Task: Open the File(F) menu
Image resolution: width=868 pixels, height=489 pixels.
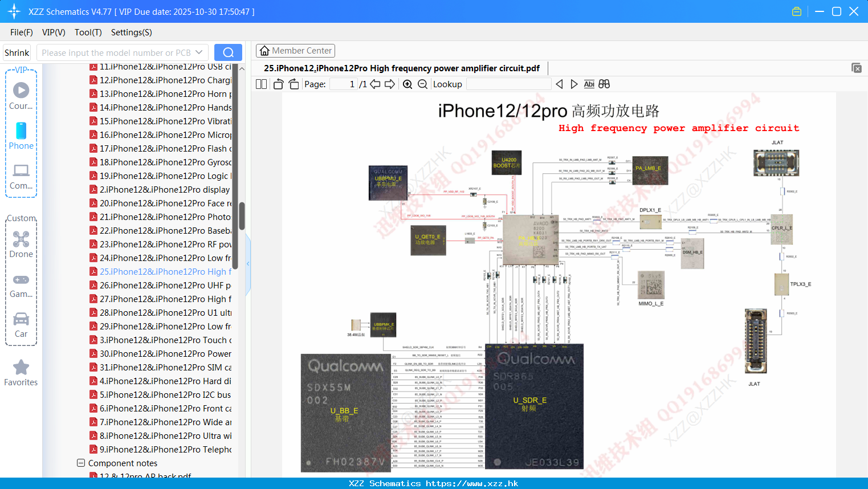Action: tap(22, 32)
